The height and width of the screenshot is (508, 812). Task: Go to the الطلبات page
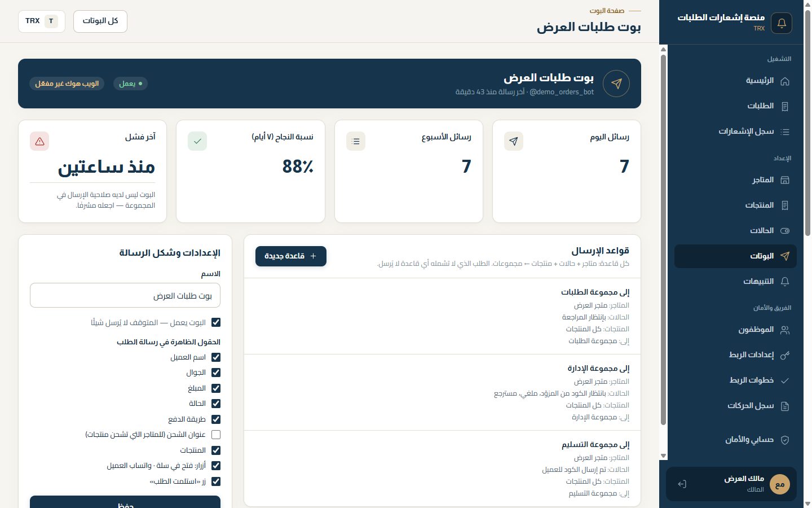(x=735, y=106)
